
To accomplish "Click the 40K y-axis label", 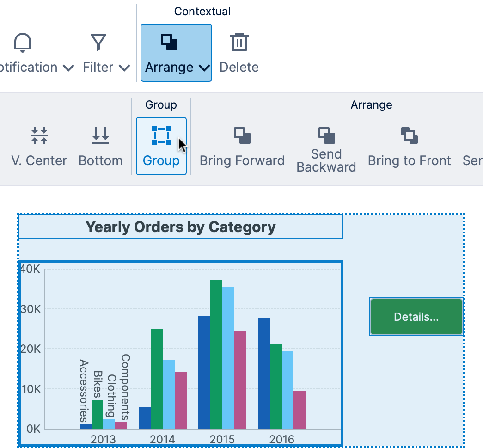I will click(x=31, y=269).
